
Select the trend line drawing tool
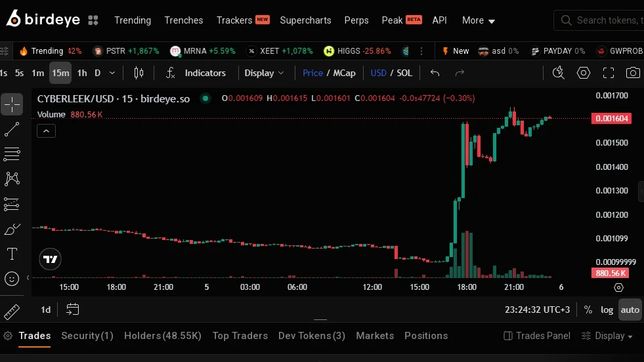tap(12, 129)
